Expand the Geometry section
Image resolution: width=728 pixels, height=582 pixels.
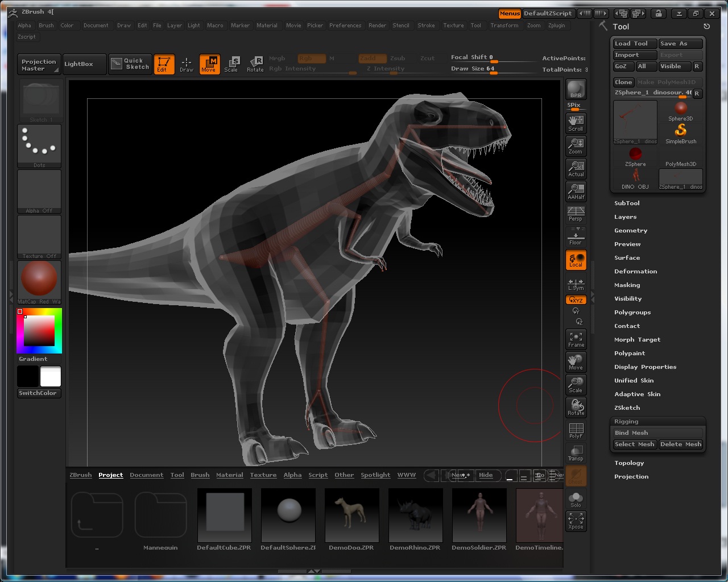click(631, 230)
